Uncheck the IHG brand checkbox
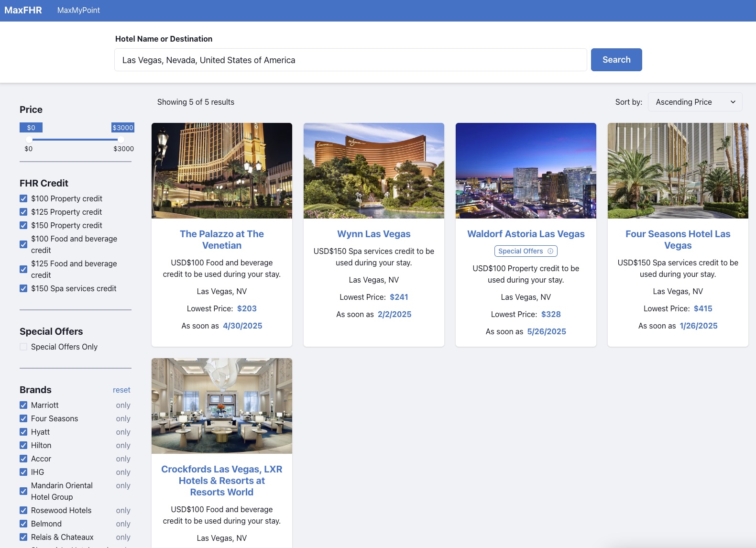Image resolution: width=756 pixels, height=548 pixels. (23, 472)
